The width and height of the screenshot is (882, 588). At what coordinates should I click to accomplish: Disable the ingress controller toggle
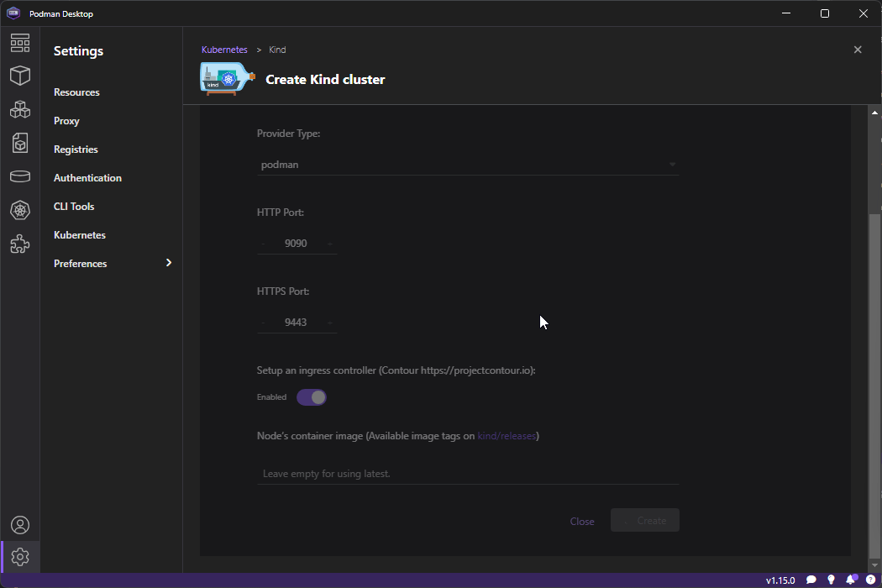click(312, 397)
